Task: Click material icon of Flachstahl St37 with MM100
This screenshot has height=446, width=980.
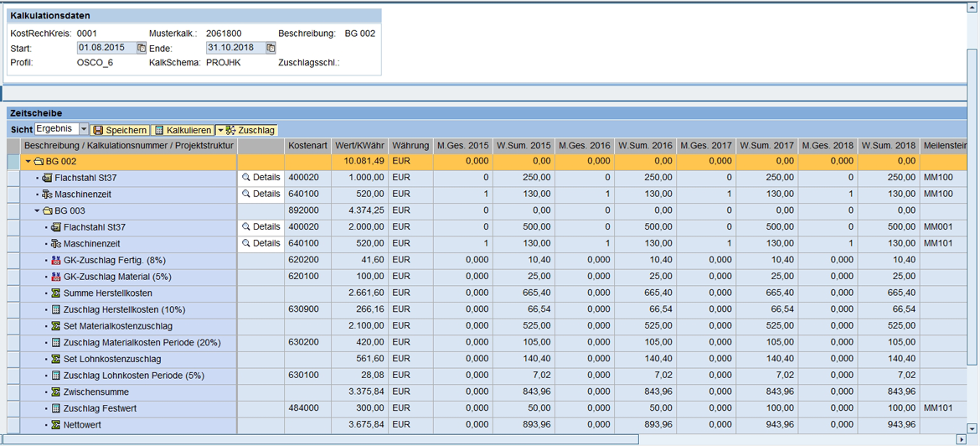Action: [47, 178]
